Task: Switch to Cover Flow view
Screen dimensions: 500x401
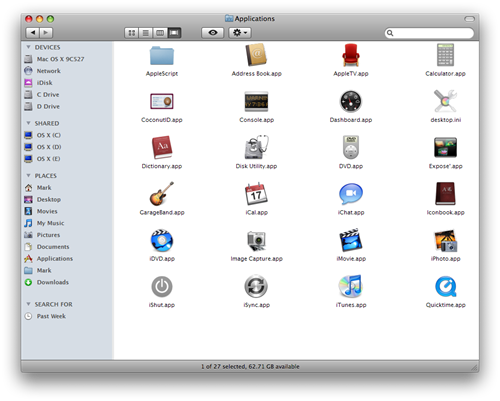Action: (x=174, y=33)
